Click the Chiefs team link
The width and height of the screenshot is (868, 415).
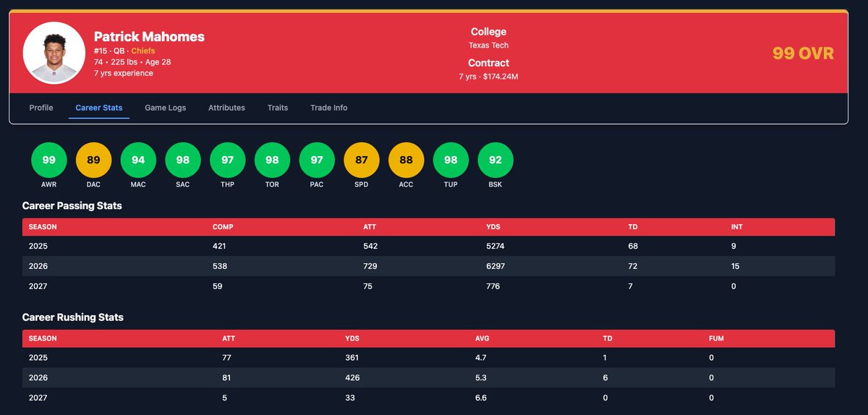click(x=143, y=51)
